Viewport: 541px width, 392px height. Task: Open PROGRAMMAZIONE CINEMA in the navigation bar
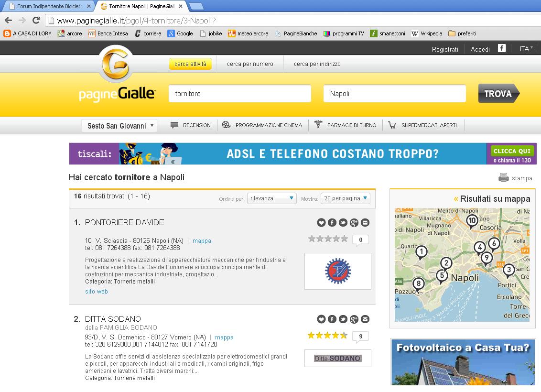tap(262, 125)
